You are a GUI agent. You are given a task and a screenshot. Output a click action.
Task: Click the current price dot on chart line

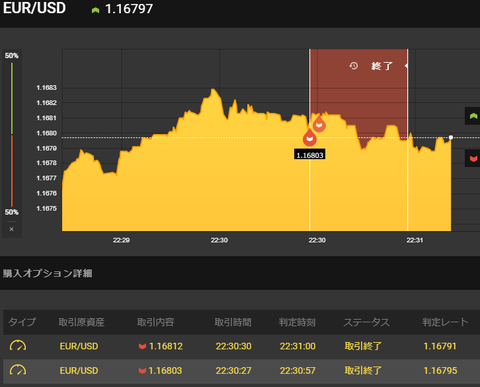(x=451, y=137)
